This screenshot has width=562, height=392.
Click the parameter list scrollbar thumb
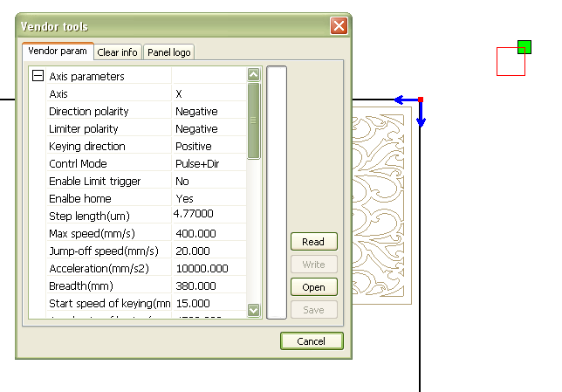pos(254,120)
